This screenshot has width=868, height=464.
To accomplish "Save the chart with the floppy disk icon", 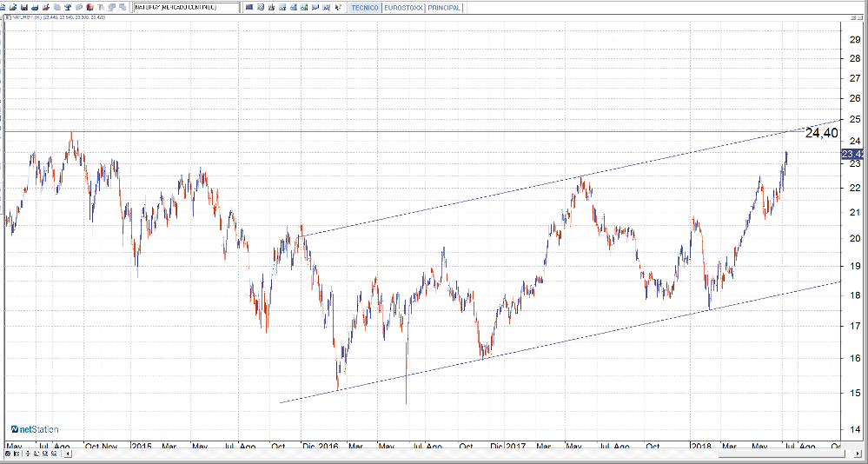I will pyautogui.click(x=23, y=7).
